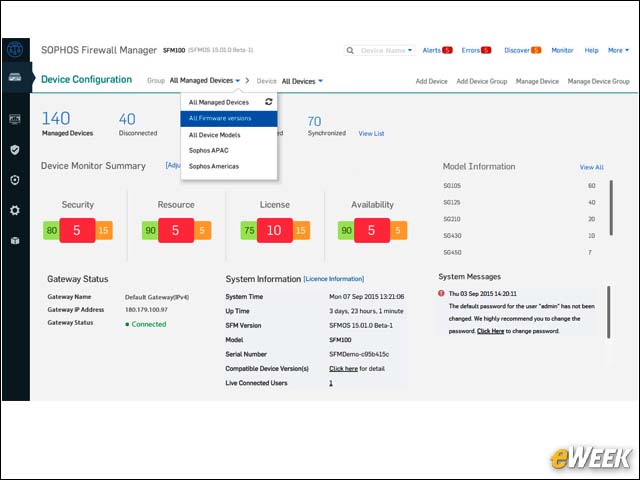Click the Sophos globe logo icon

15,49
